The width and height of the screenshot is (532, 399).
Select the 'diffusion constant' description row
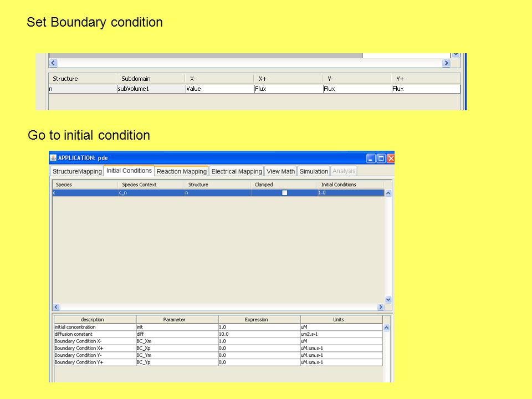(95, 334)
